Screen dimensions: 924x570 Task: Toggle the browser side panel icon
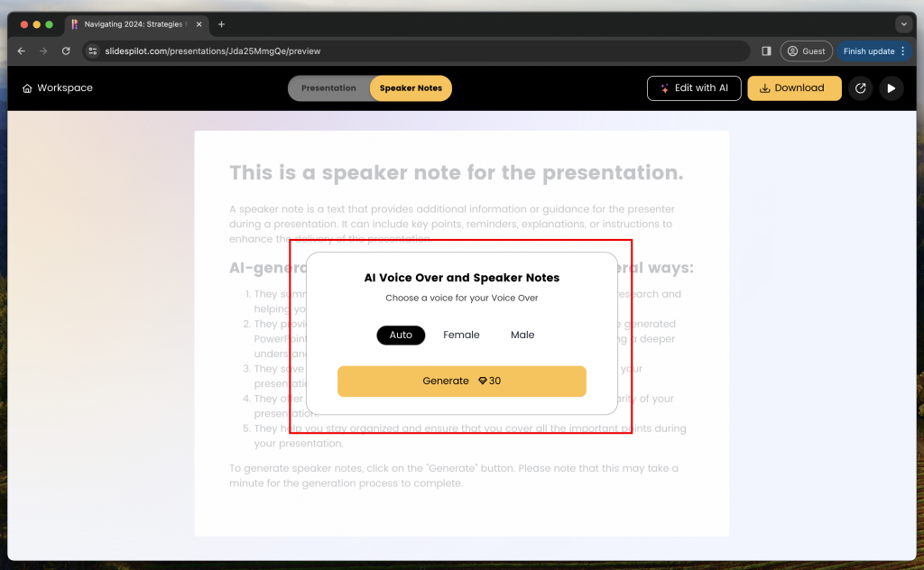[766, 51]
